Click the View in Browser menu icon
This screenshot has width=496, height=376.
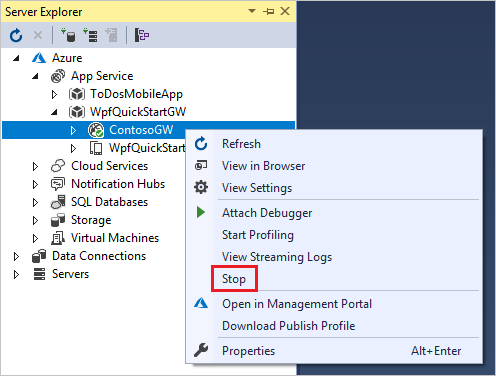click(201, 165)
